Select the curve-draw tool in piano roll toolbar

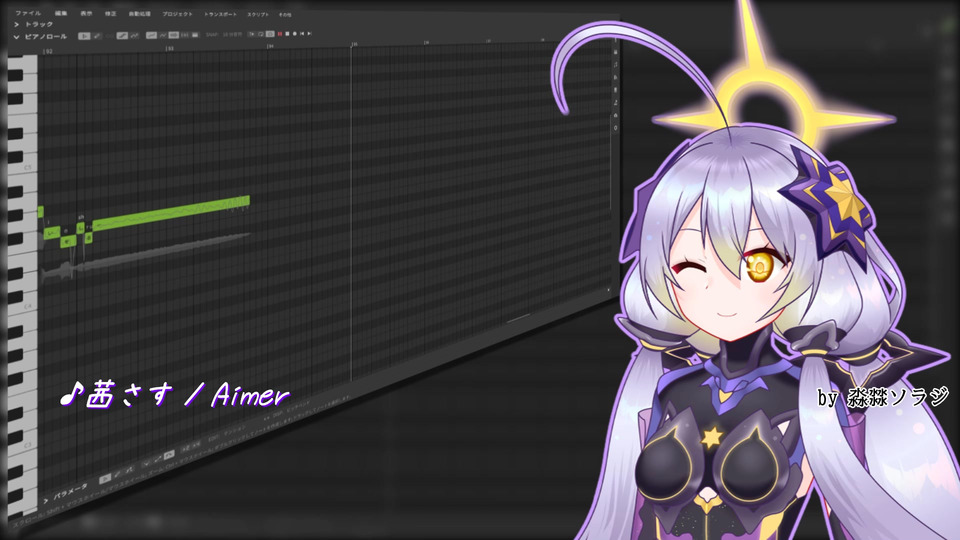[x=134, y=36]
